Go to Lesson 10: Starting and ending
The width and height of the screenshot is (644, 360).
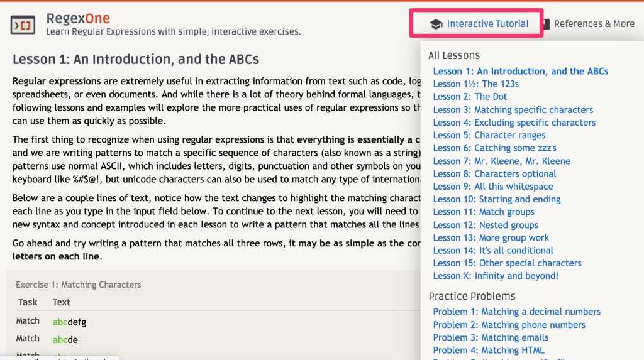(496, 199)
